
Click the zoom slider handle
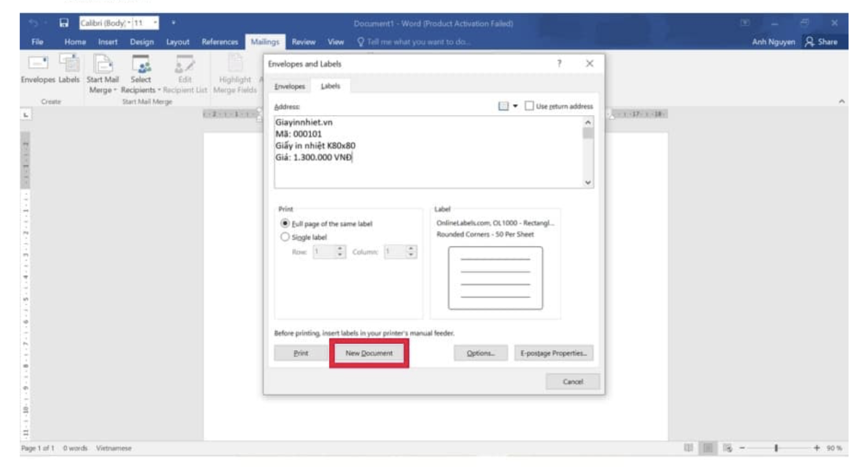pyautogui.click(x=776, y=448)
